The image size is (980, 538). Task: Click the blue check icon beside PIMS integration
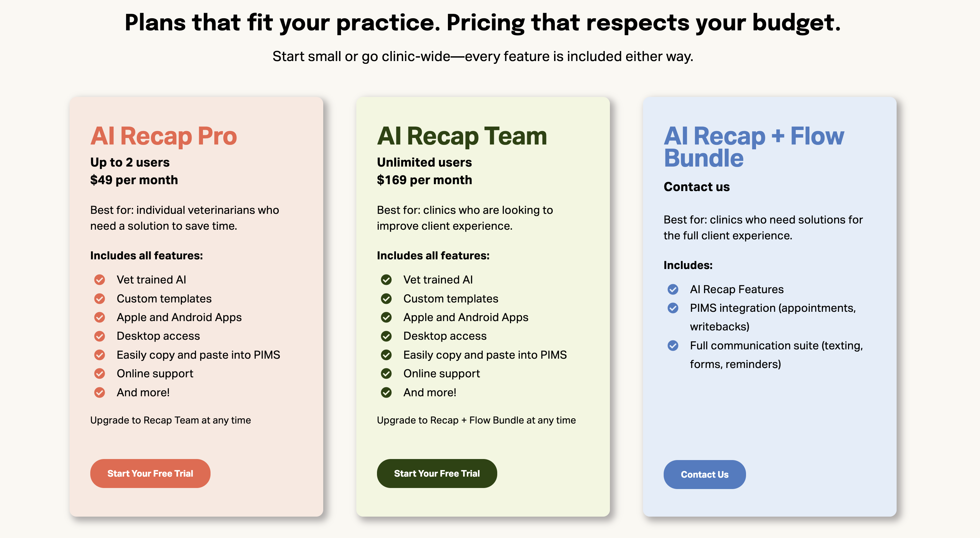[673, 308]
